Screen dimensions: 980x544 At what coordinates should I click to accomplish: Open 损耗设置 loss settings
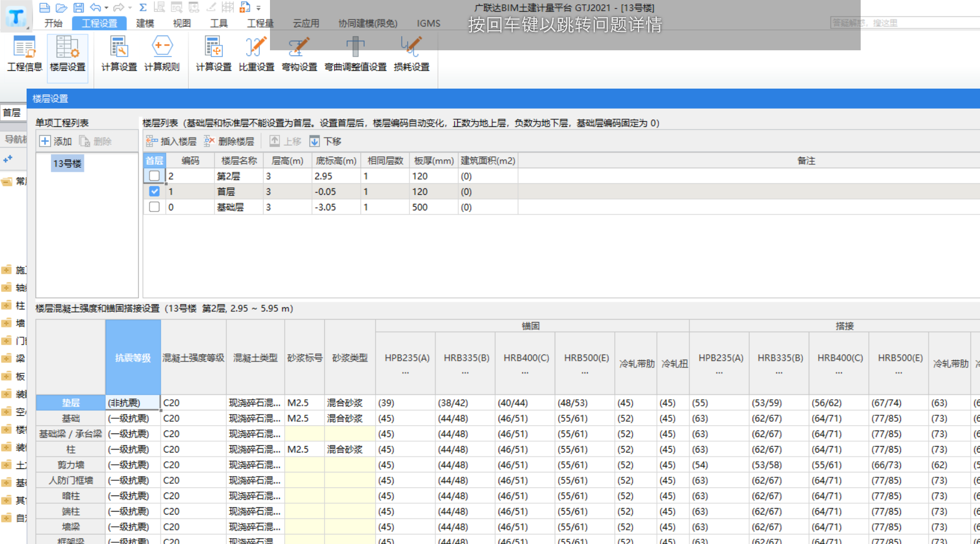[x=412, y=54]
